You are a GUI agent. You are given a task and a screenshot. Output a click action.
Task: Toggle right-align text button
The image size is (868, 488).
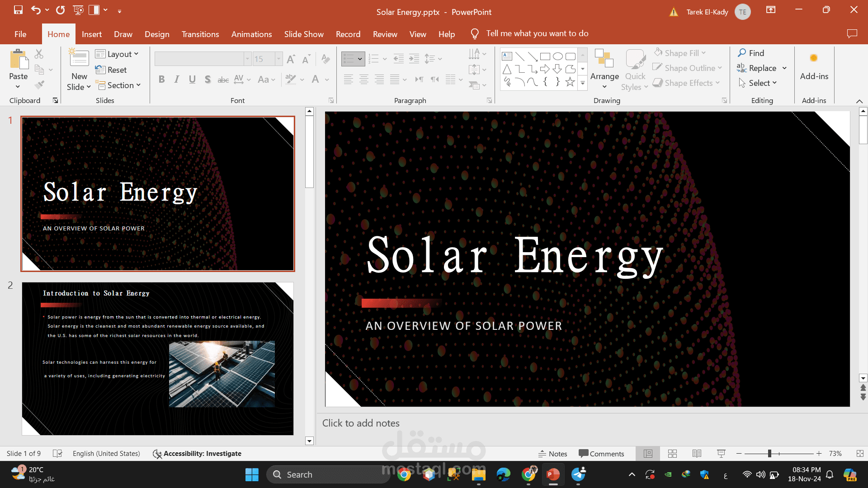(379, 80)
